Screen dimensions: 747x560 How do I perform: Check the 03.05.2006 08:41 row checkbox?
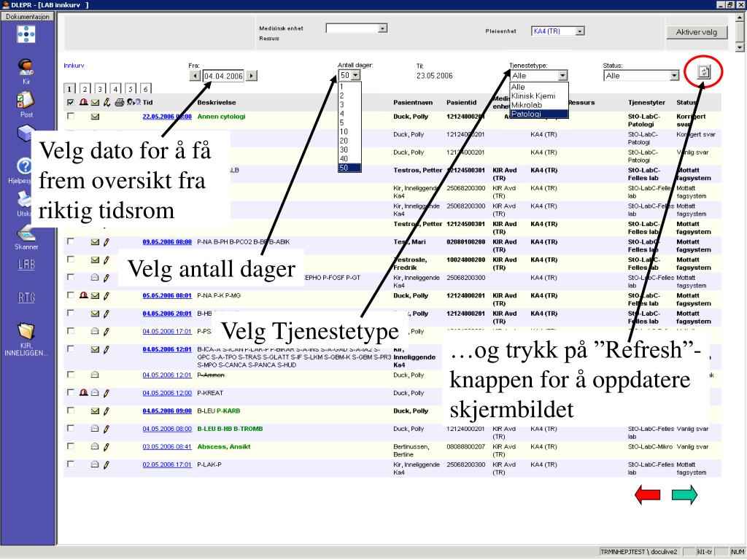[x=71, y=446]
